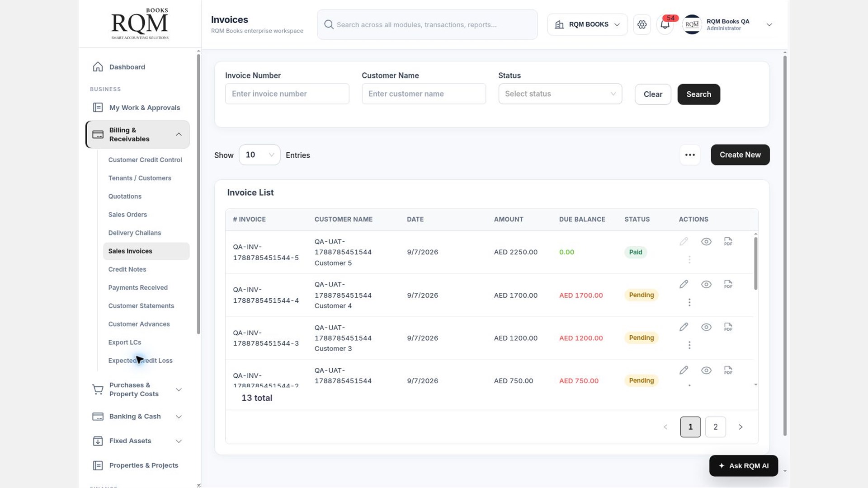Download PDF of the AED 1200.00 invoice
Viewport: 868px width, 488px height.
pos(728,327)
